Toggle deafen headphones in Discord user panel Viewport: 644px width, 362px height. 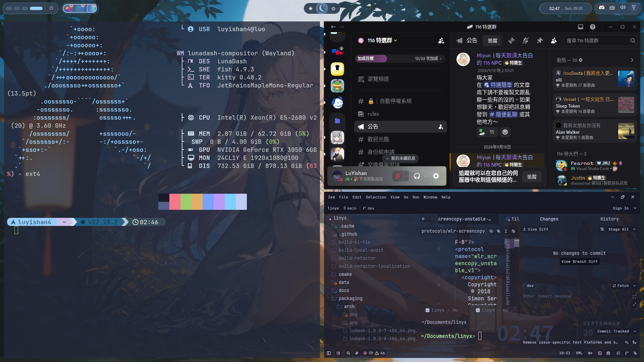tap(417, 176)
